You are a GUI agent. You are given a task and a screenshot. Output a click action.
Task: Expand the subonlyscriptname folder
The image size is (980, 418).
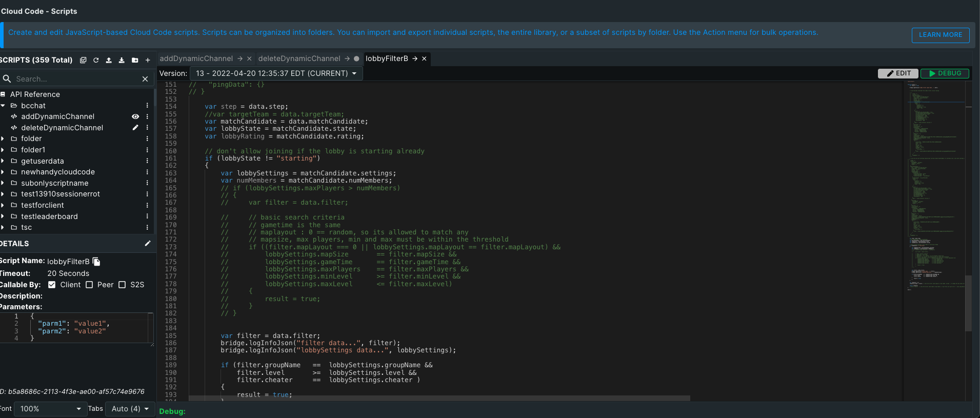(x=3, y=183)
